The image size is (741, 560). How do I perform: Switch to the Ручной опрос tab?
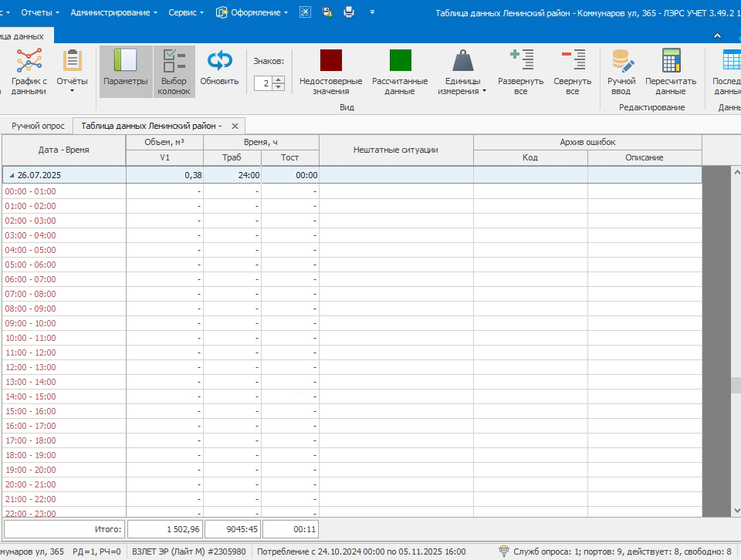click(38, 126)
